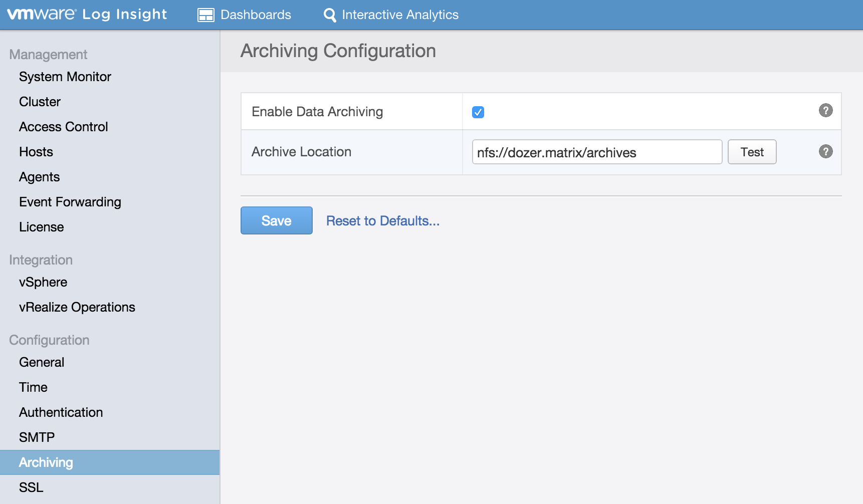The height and width of the screenshot is (504, 863).
Task: Select Access Control in sidebar
Action: coord(64,127)
